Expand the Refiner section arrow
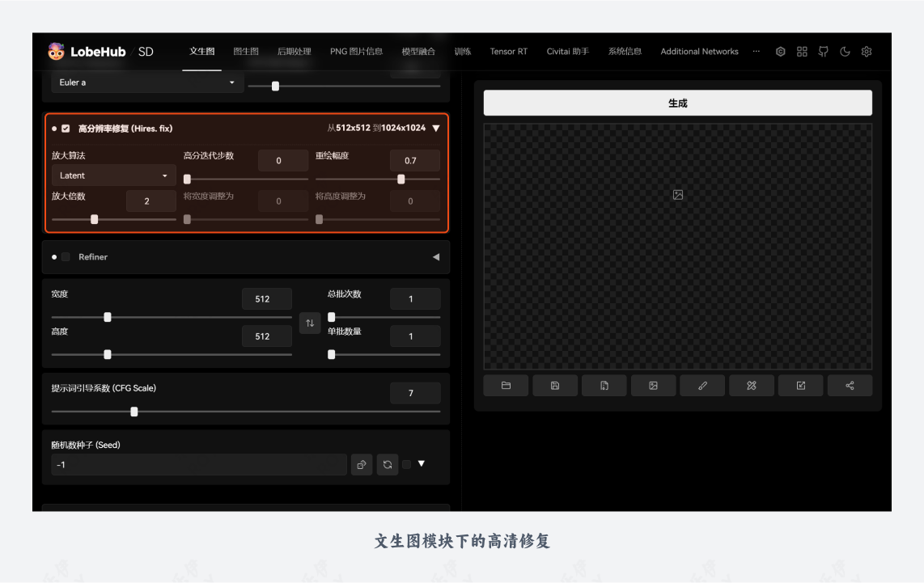The width and height of the screenshot is (924, 583). (436, 257)
